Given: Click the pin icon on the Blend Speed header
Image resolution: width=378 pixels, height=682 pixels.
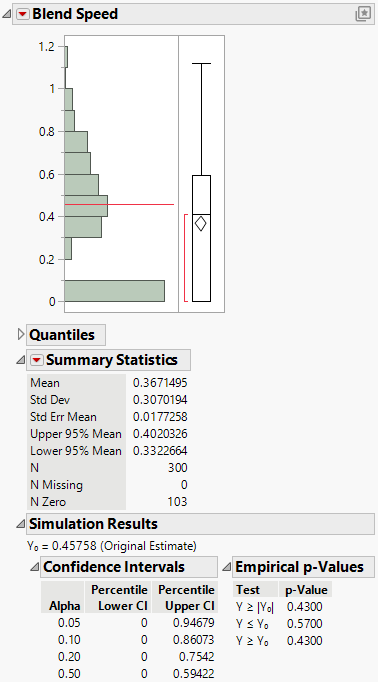Looking at the screenshot, I should coord(363,14).
